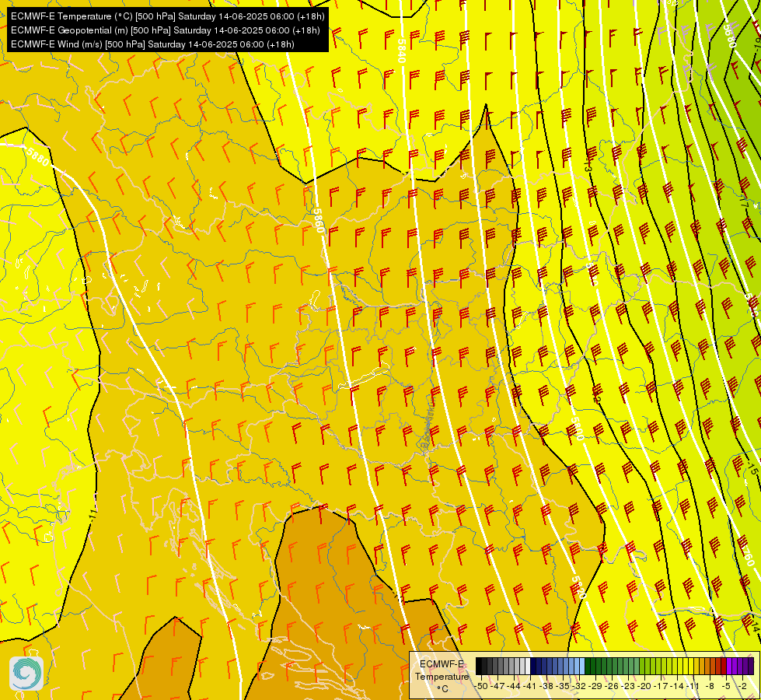Select the ECMWF-E Temperature (°C) title line
This screenshot has width=761, height=700.
(167, 16)
